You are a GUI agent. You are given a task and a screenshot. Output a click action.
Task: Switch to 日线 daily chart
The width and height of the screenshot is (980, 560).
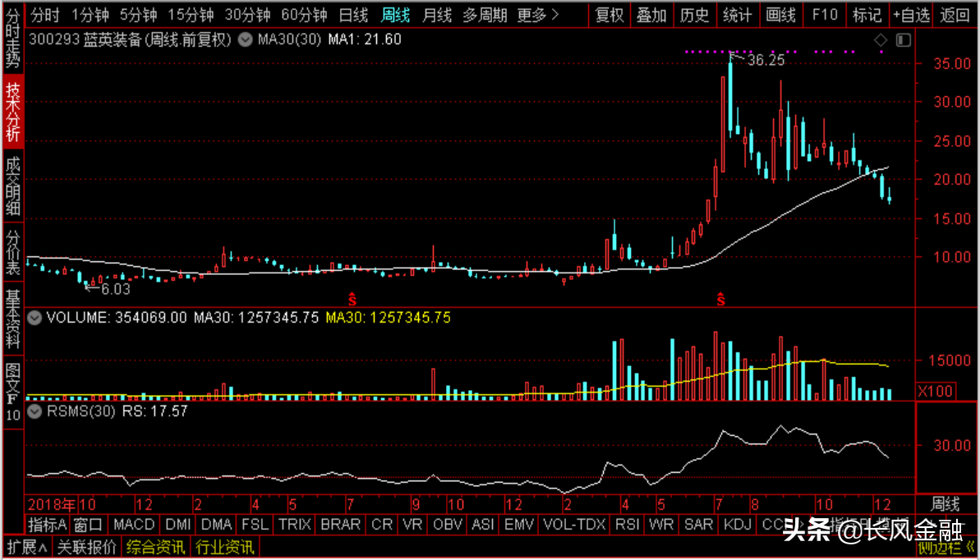coord(354,15)
